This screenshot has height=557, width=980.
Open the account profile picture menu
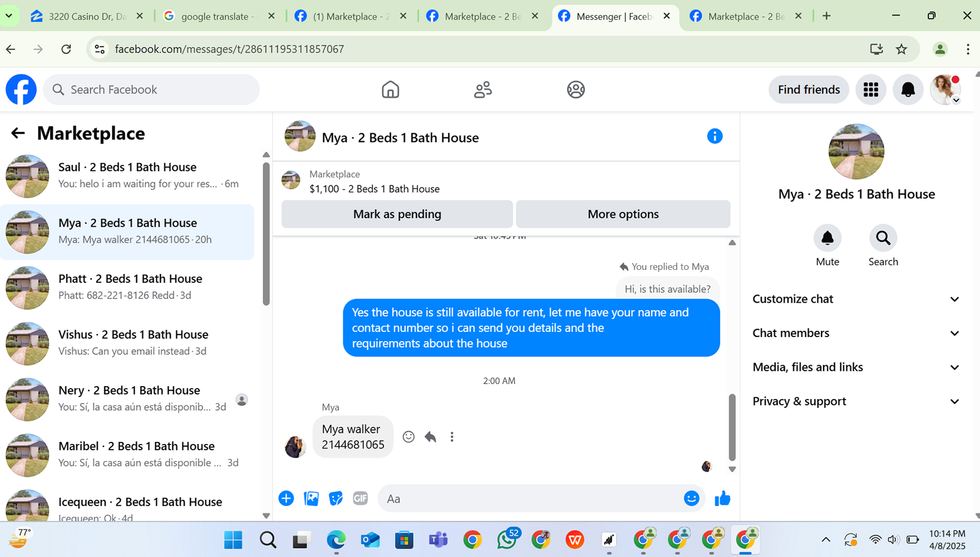(x=945, y=89)
